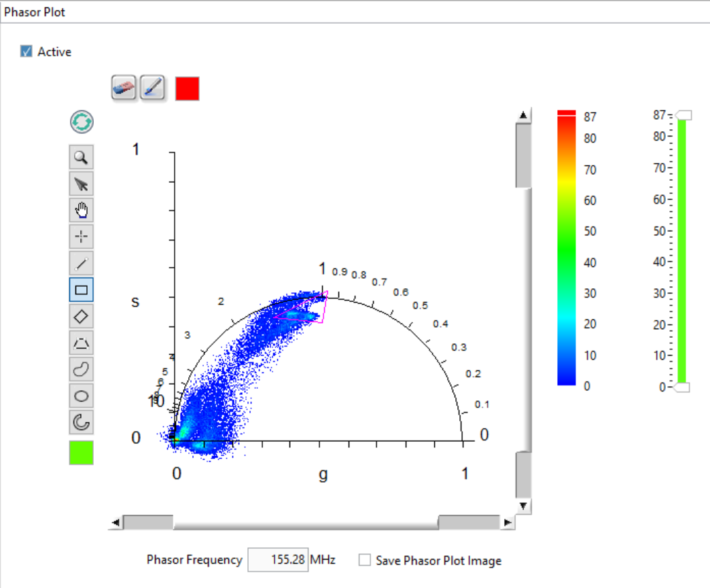Select the magnifier zoom tool
Image resolution: width=710 pixels, height=588 pixels.
click(81, 157)
